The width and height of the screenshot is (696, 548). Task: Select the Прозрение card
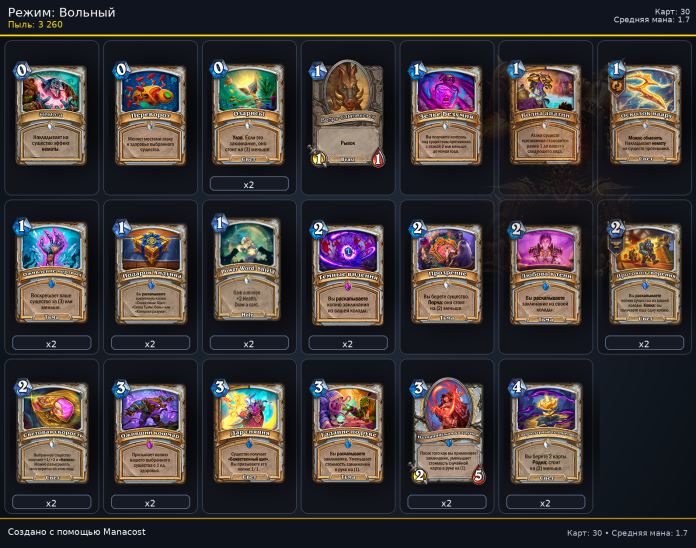point(446,272)
